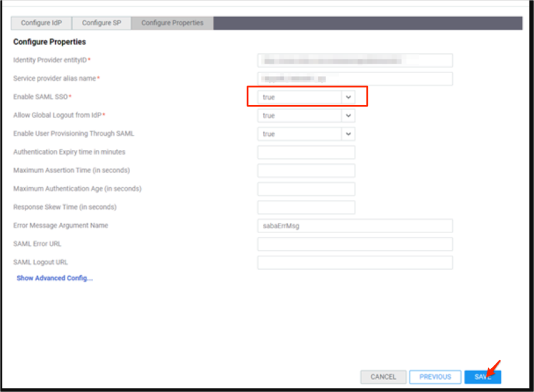Select the Maximum Authentication Age field

point(306,189)
